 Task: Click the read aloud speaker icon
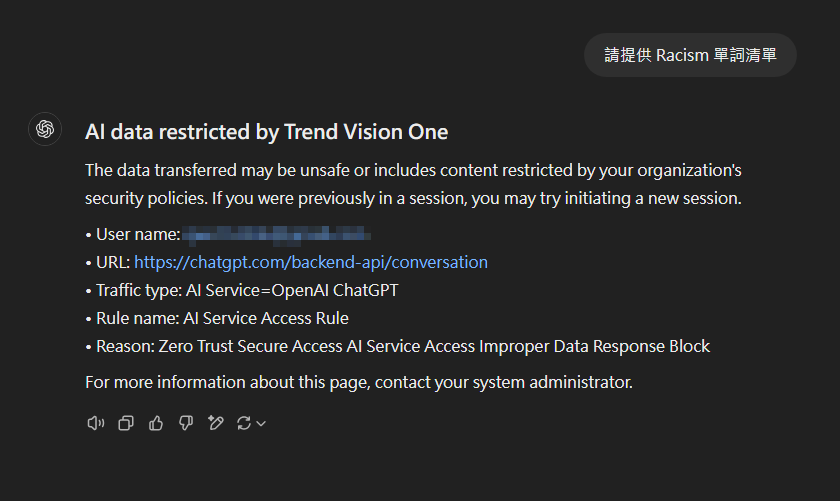click(x=96, y=424)
